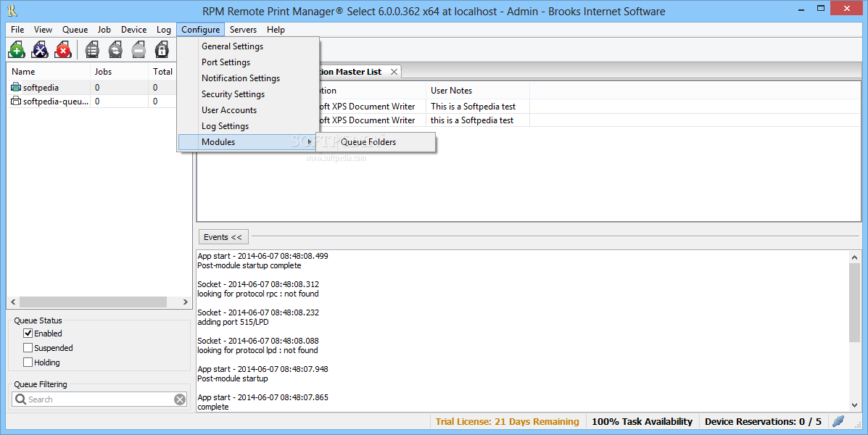Viewport: 868px width, 435px height.
Task: Click the gray list toolbar icon
Action: point(92,50)
